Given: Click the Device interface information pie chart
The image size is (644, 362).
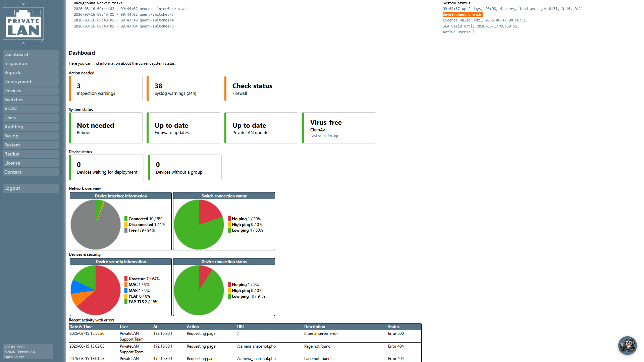Looking at the screenshot, I should (x=96, y=225).
